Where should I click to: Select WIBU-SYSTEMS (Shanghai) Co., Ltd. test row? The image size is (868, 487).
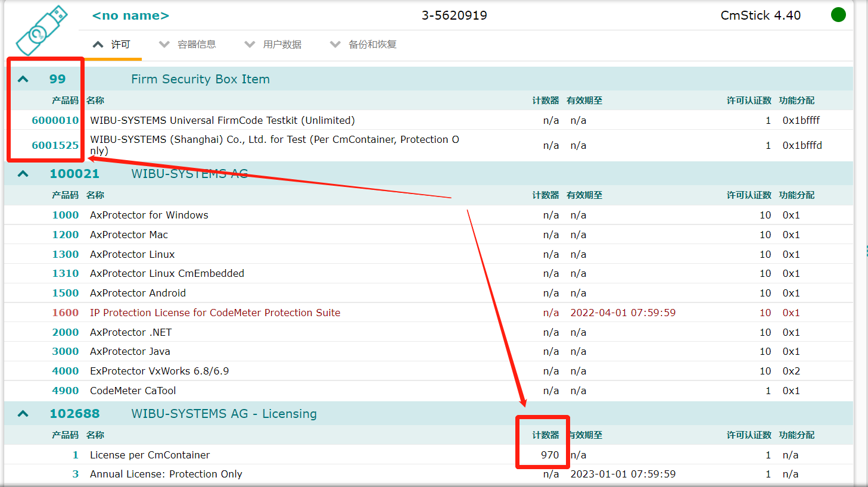point(429,145)
